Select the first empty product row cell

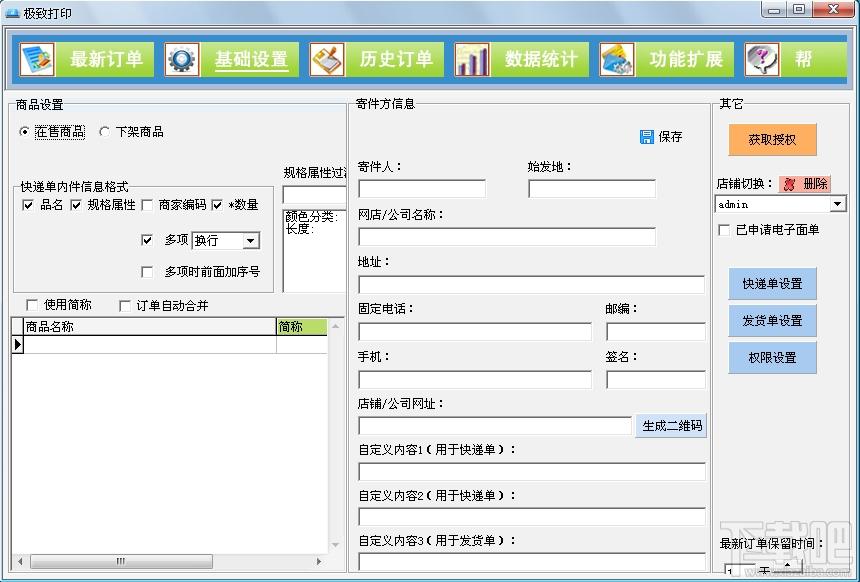(150, 344)
